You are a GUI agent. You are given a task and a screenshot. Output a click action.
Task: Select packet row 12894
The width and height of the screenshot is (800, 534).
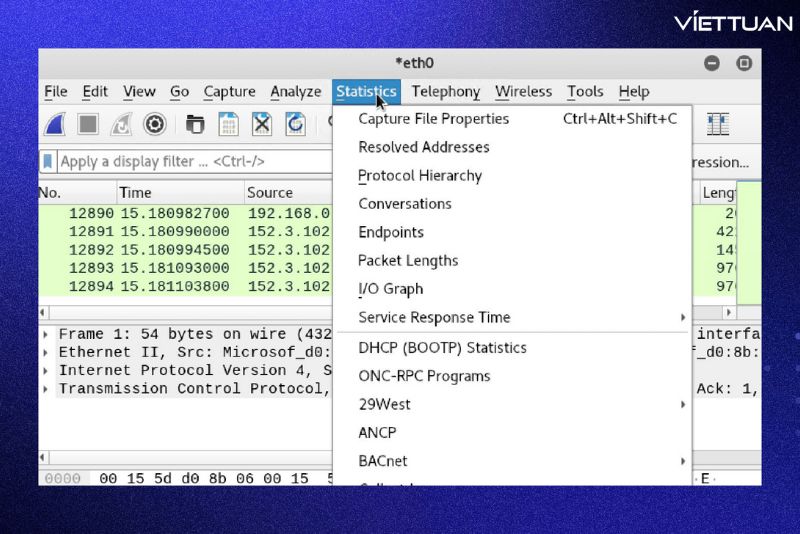pos(185,287)
